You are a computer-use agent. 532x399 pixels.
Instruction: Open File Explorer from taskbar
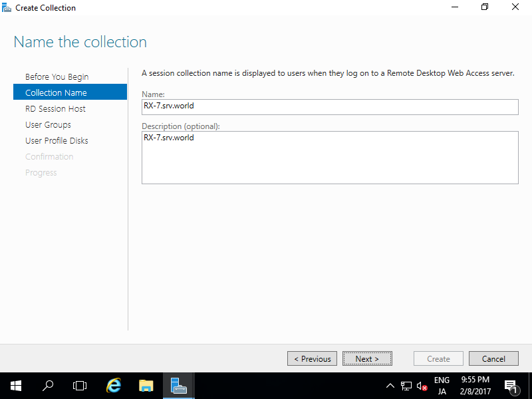tap(146, 386)
